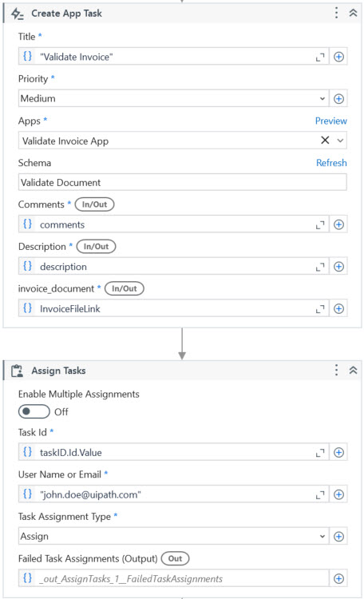Open the expression editor expand icon for Title
364x599 pixels.
(x=320, y=57)
